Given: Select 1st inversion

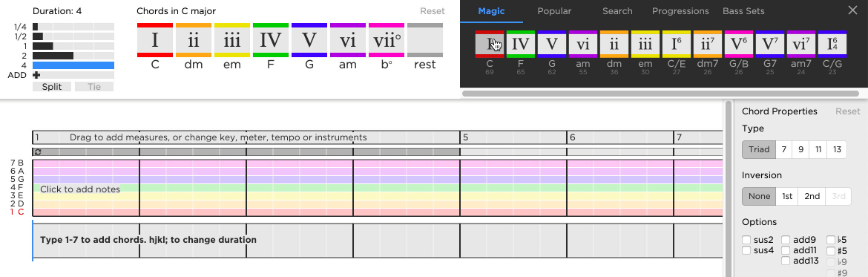Looking at the screenshot, I should point(787,196).
